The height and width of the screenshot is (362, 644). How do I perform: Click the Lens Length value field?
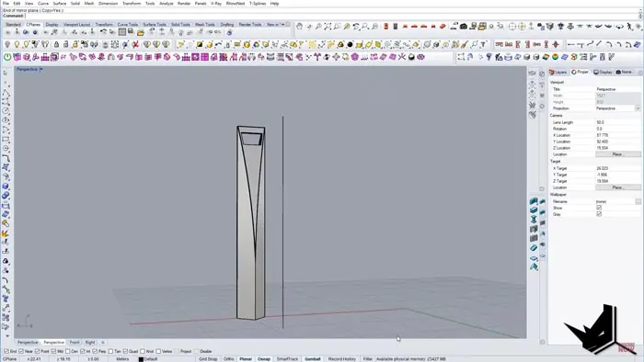[617, 122]
